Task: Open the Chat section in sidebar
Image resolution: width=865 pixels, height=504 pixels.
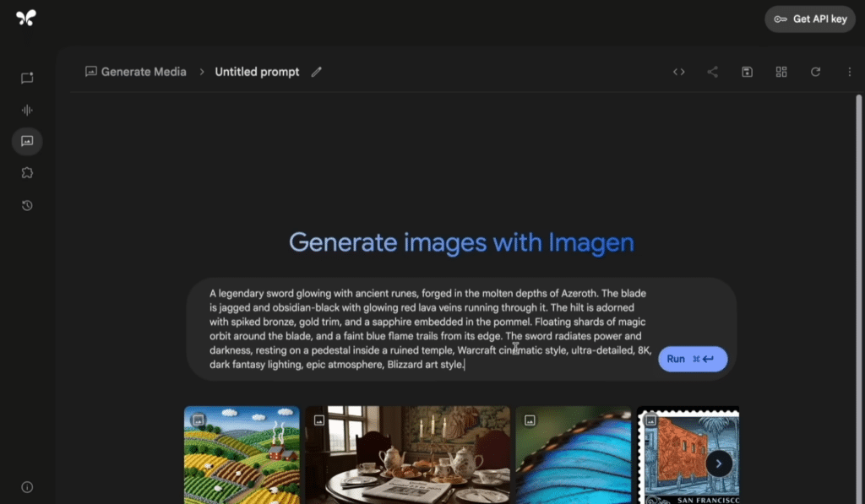Action: coord(27,78)
